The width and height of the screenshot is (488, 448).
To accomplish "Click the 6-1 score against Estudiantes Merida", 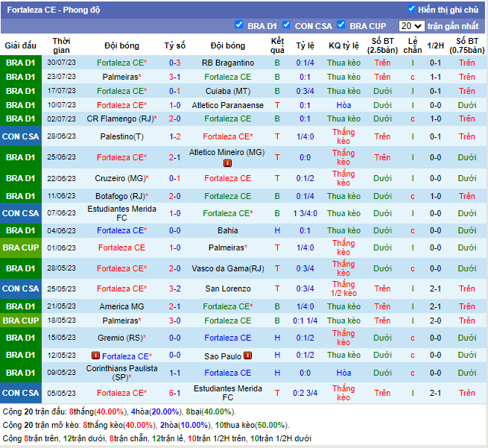I will [x=175, y=393].
